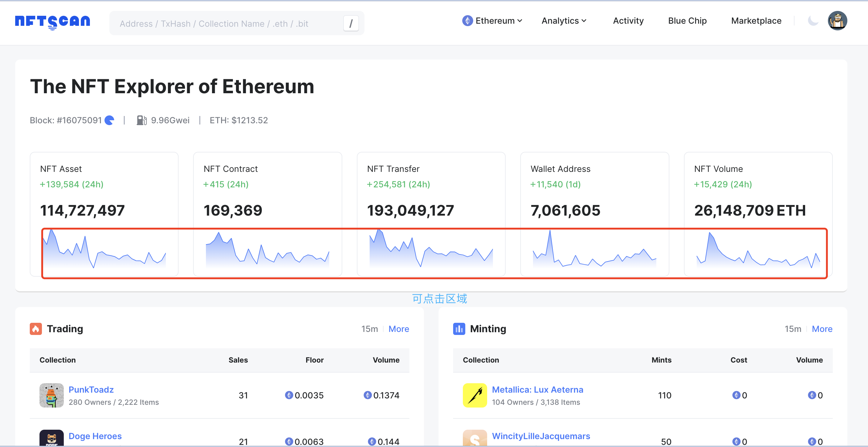Click the bar chart icon beside Minting
868x447 pixels.
459,329
